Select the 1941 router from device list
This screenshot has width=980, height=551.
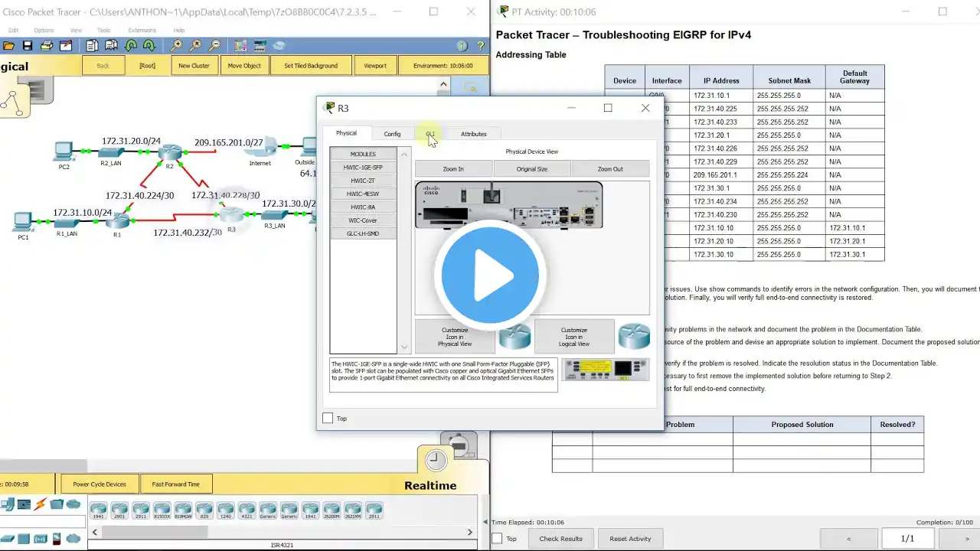pos(98,510)
